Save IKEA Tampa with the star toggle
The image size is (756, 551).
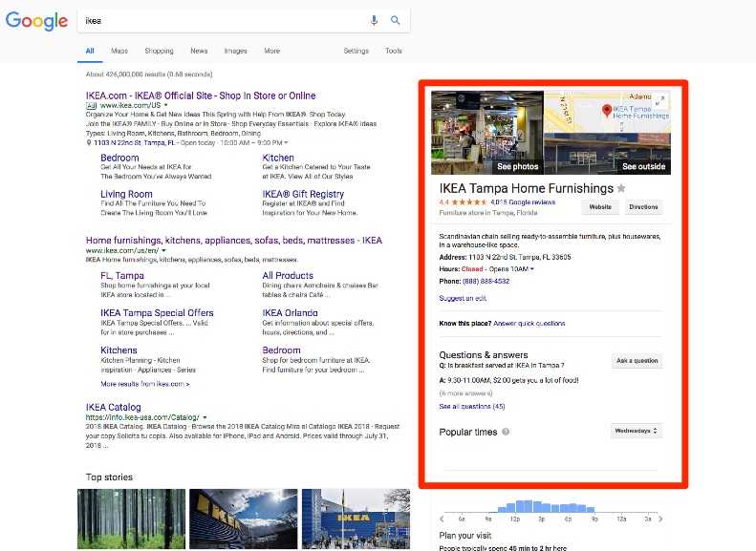click(621, 189)
